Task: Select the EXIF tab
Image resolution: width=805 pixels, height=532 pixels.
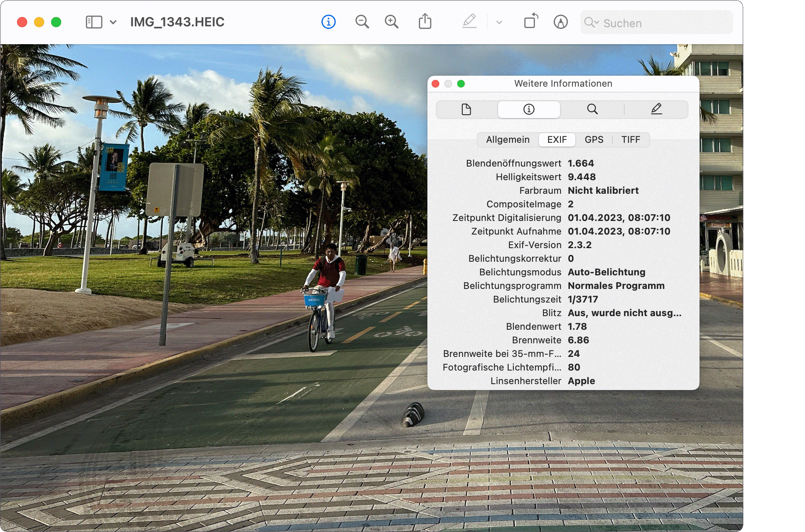Action: [557, 140]
